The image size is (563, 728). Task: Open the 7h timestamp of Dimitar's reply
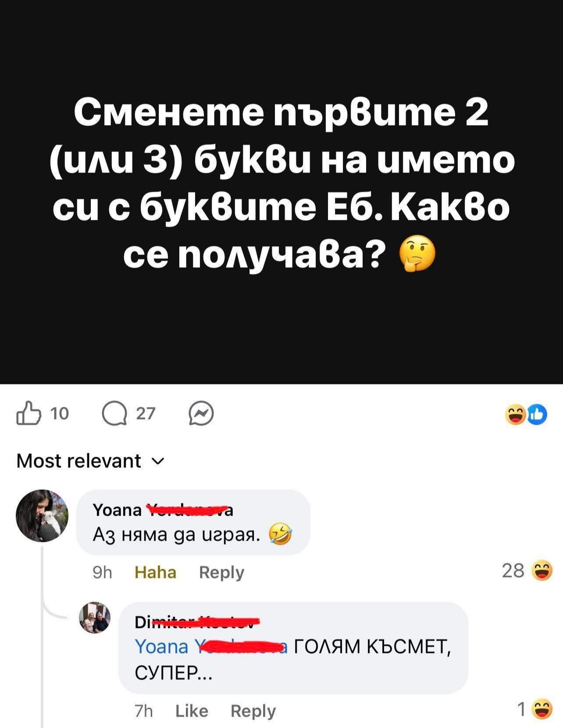pyautogui.click(x=144, y=710)
